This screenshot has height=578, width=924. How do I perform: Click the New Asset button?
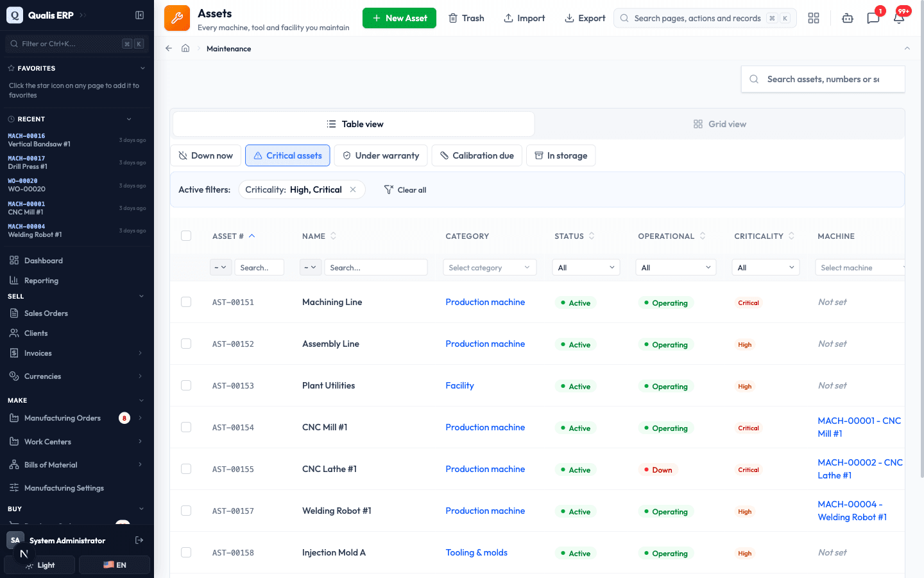(399, 18)
